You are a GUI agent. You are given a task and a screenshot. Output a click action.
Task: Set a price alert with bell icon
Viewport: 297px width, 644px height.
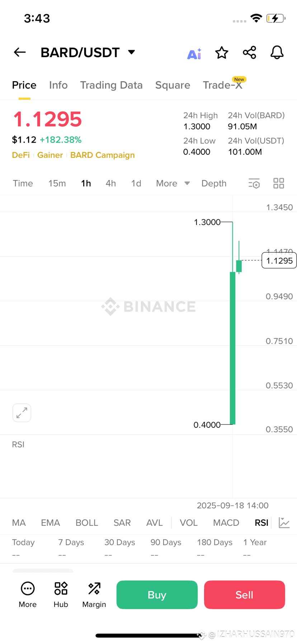277,52
